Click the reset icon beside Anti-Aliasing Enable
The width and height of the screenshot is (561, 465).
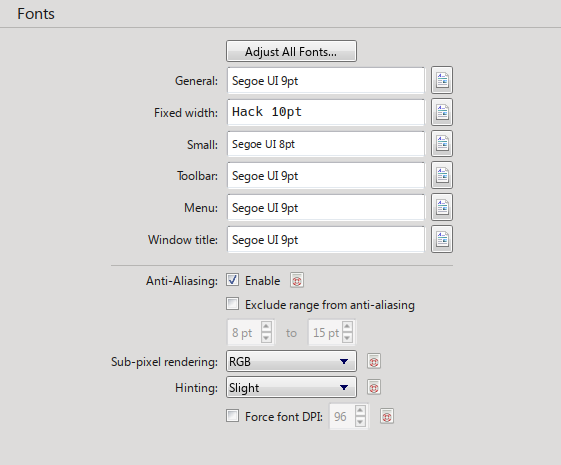tap(297, 280)
